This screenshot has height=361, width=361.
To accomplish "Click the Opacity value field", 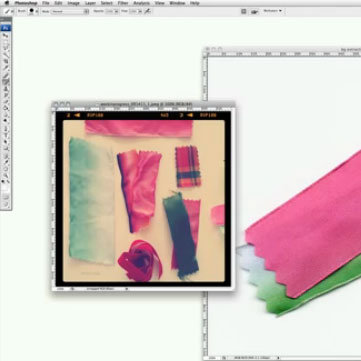I will pyautogui.click(x=109, y=11).
